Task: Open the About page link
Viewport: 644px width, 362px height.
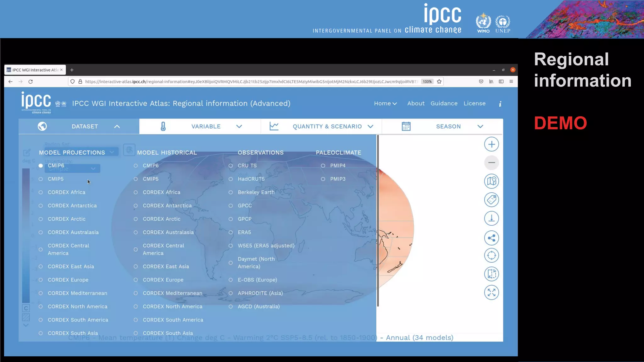Action: tap(416, 103)
